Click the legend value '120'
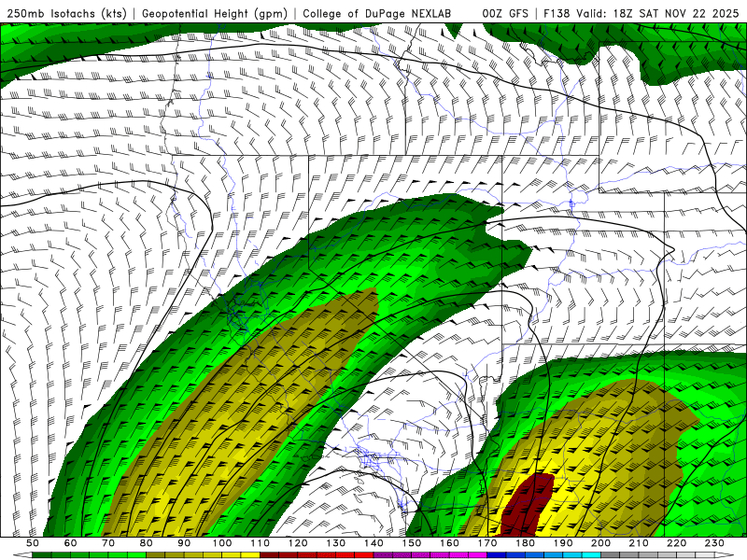The height and width of the screenshot is (560, 747). pyautogui.click(x=298, y=543)
